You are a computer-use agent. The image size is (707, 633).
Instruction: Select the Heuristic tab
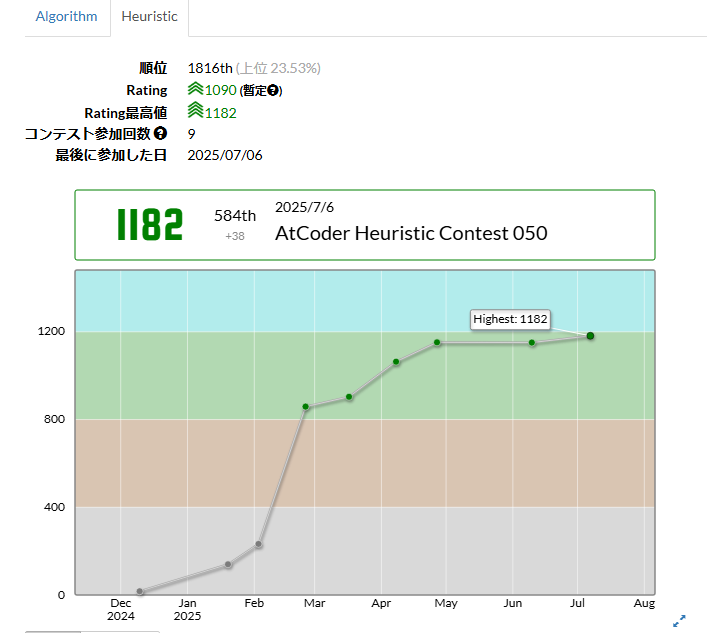click(x=149, y=16)
